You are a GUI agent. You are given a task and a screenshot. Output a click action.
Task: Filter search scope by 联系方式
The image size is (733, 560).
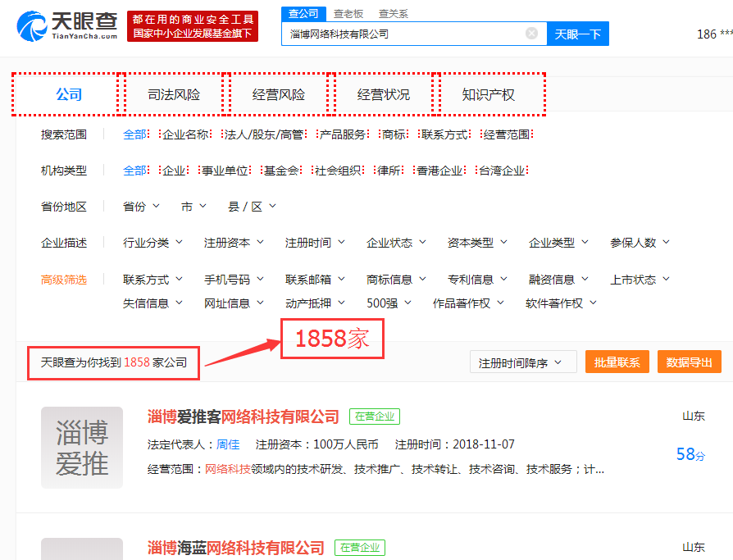click(444, 134)
